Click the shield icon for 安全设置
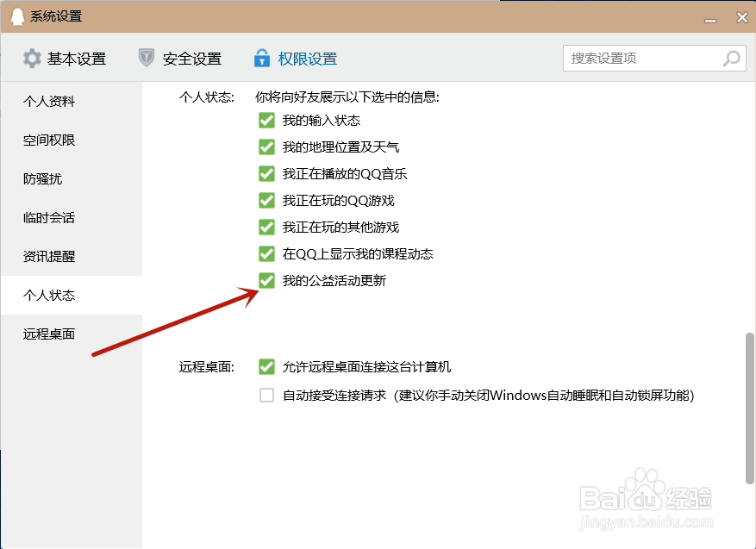Viewport: 756px width, 549px height. (146, 58)
